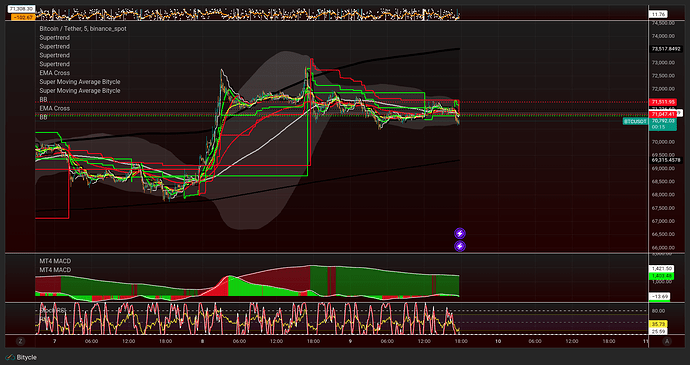Click the 69,315.4578 price label
Viewport: 690px width, 365px height.
click(666, 160)
